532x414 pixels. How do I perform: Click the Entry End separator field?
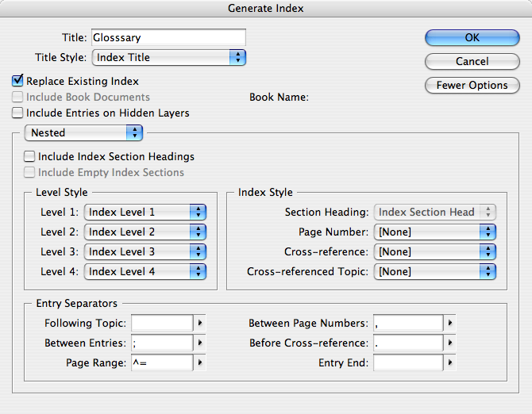coord(408,362)
